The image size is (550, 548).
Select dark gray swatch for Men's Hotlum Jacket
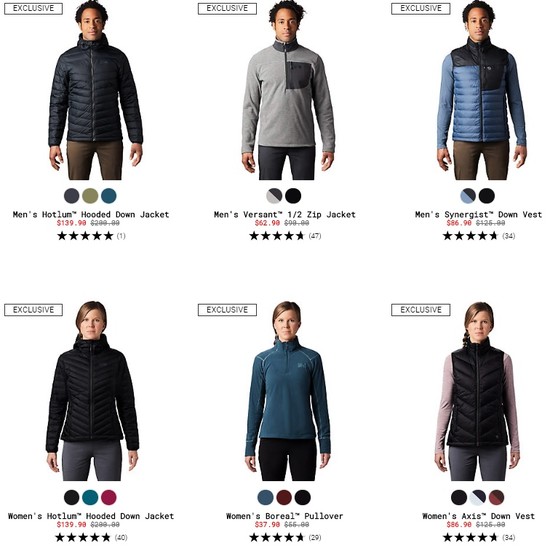72,196
